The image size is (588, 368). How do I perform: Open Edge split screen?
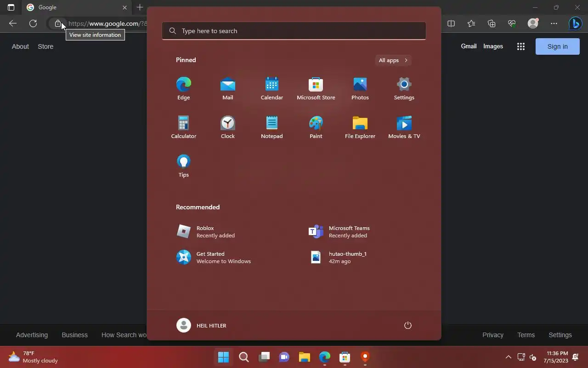click(451, 23)
